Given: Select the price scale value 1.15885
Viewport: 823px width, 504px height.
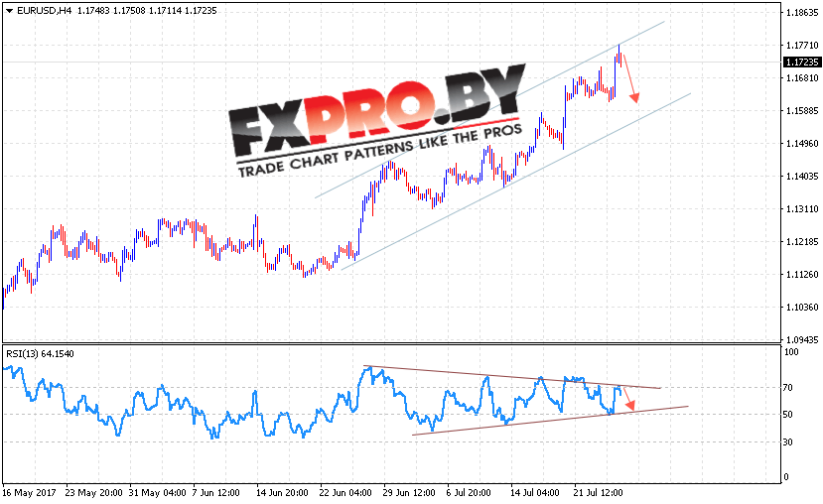Looking at the screenshot, I should (802, 111).
